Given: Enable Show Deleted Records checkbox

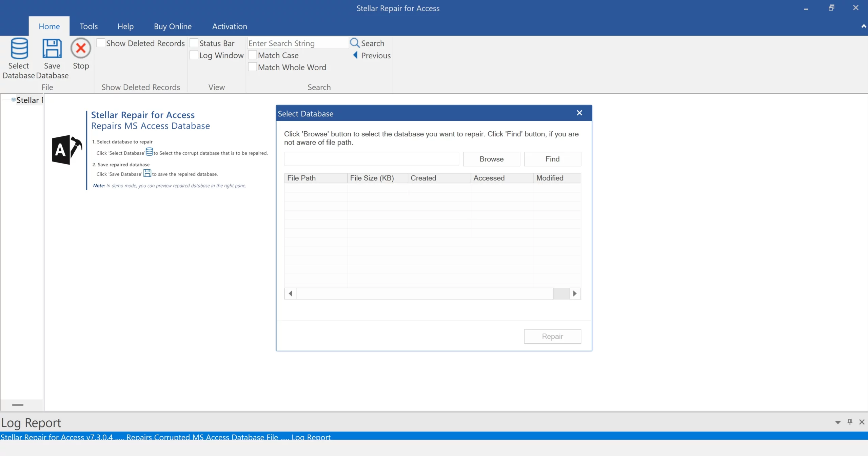Looking at the screenshot, I should pyautogui.click(x=101, y=43).
